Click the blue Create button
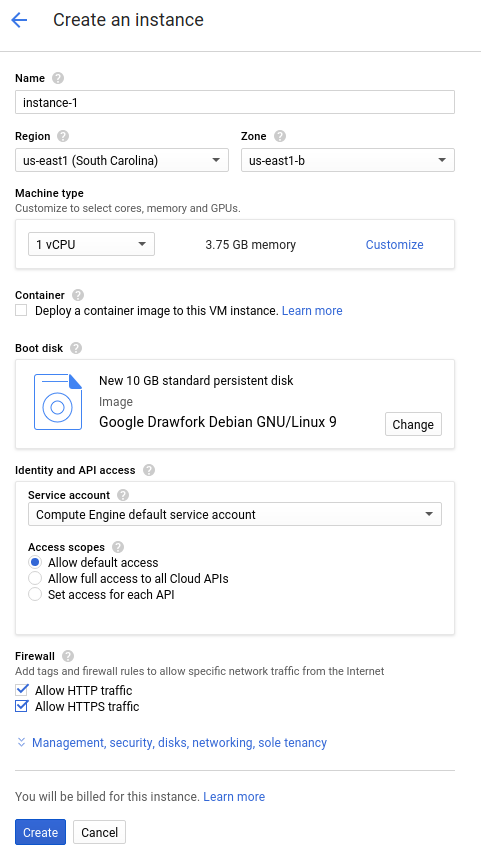This screenshot has height=858, width=481. (x=40, y=832)
